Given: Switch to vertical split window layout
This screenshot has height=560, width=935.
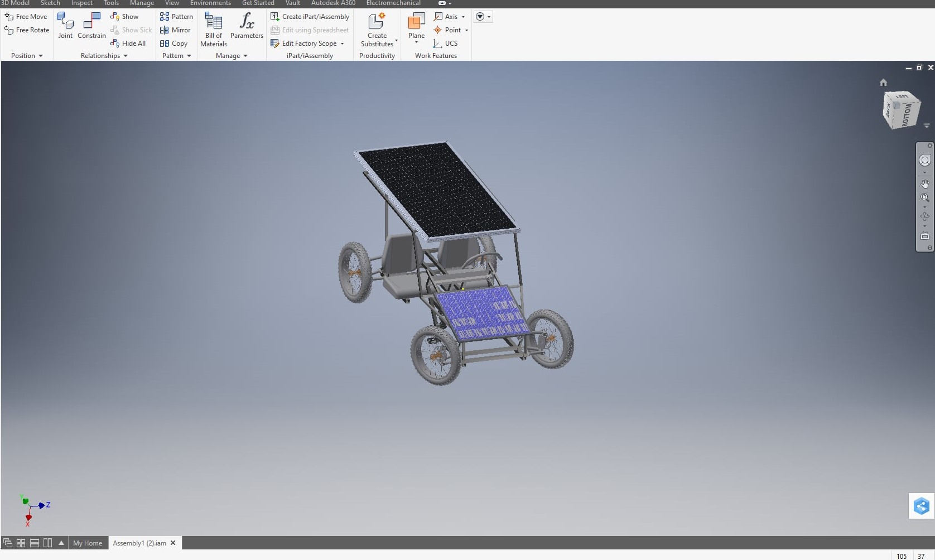Looking at the screenshot, I should [x=48, y=543].
